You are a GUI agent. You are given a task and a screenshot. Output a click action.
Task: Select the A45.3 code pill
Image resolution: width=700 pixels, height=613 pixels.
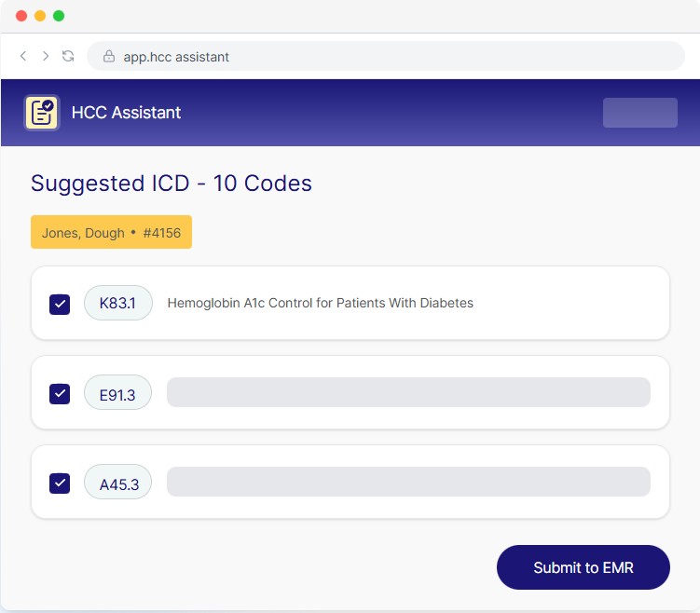[118, 483]
